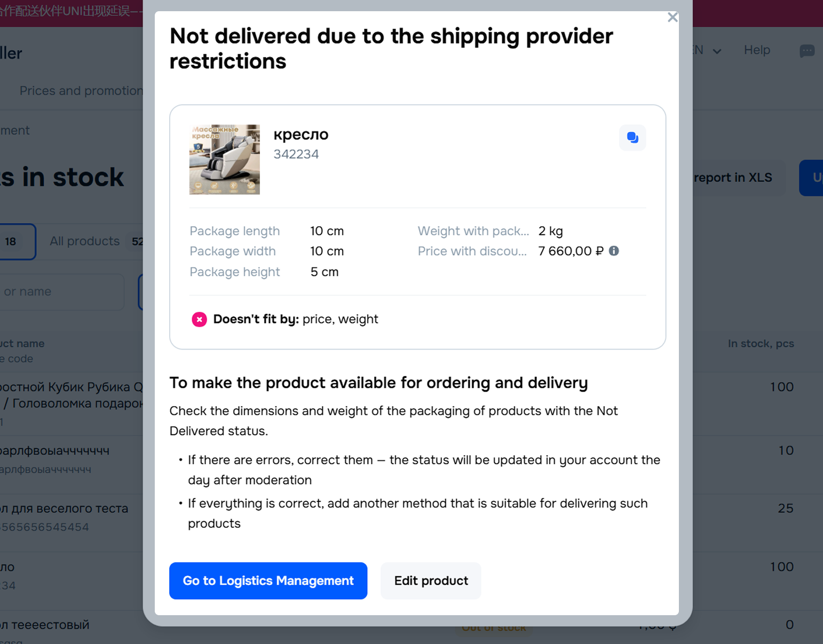Click the Price with discount label
The height and width of the screenshot is (644, 823).
(472, 251)
